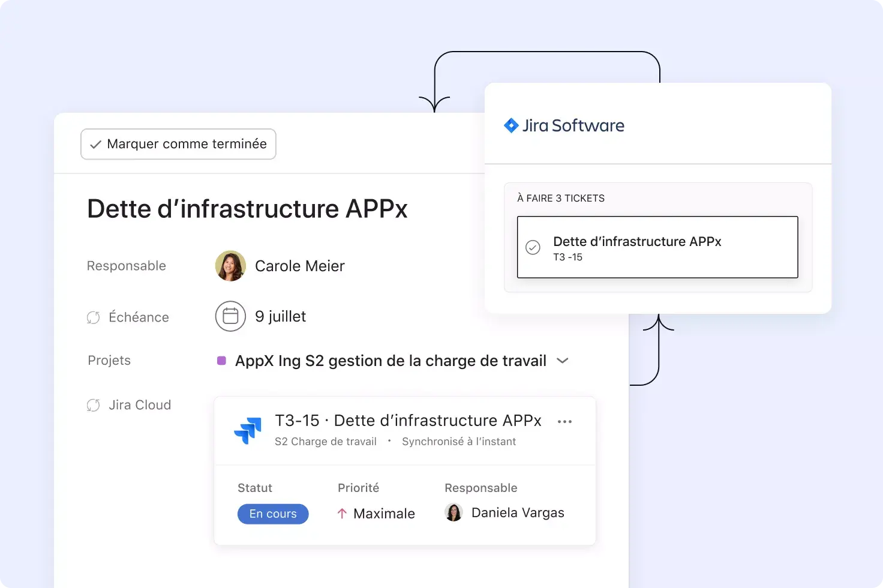Click the calendar icon next to Échéance

click(x=230, y=316)
